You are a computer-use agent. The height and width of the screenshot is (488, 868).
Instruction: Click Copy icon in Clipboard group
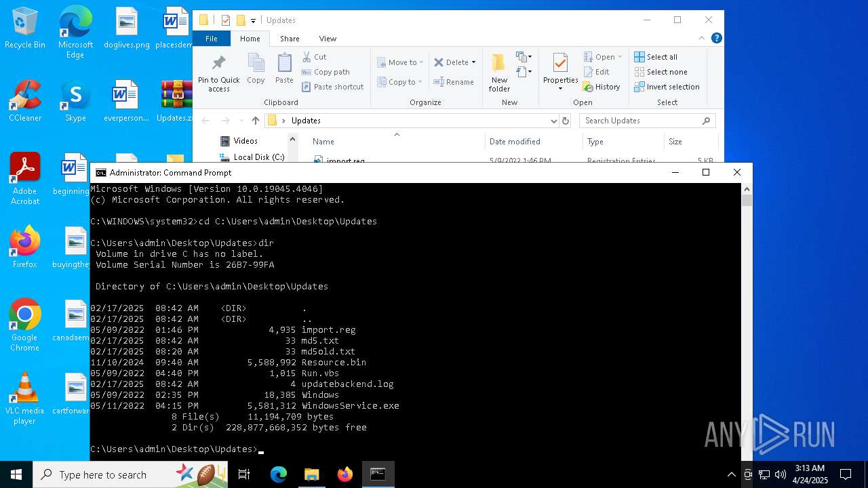tap(256, 69)
